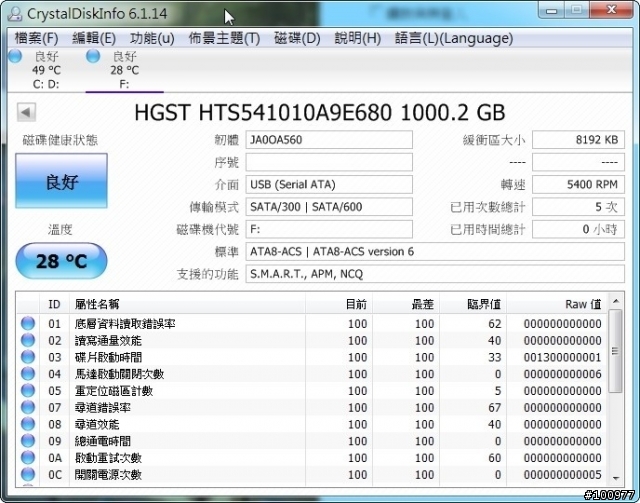Click the drive letter field F:

tap(329, 229)
